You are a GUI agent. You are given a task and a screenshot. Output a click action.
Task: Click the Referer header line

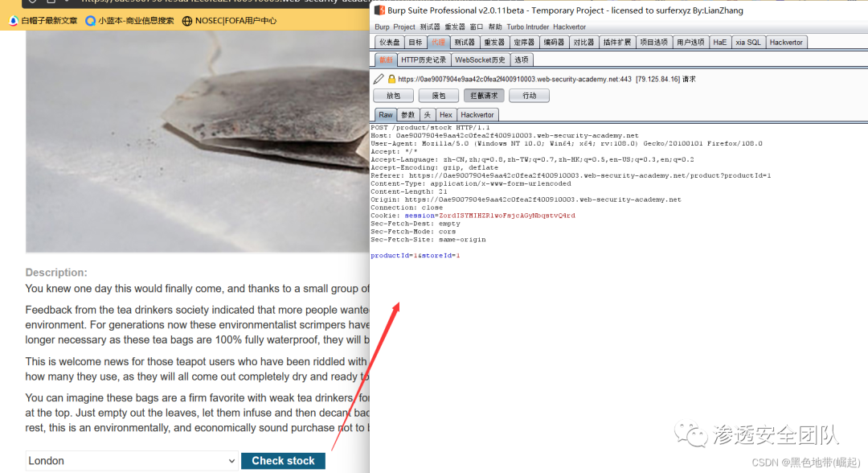point(571,175)
